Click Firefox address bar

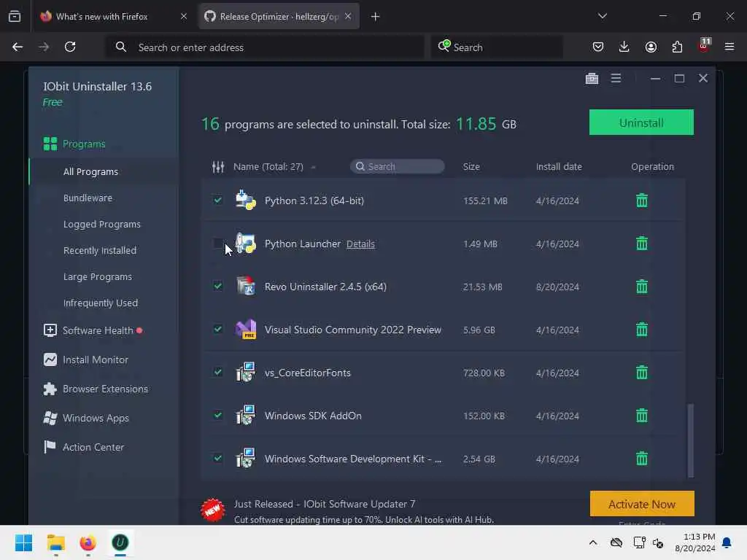265,47
